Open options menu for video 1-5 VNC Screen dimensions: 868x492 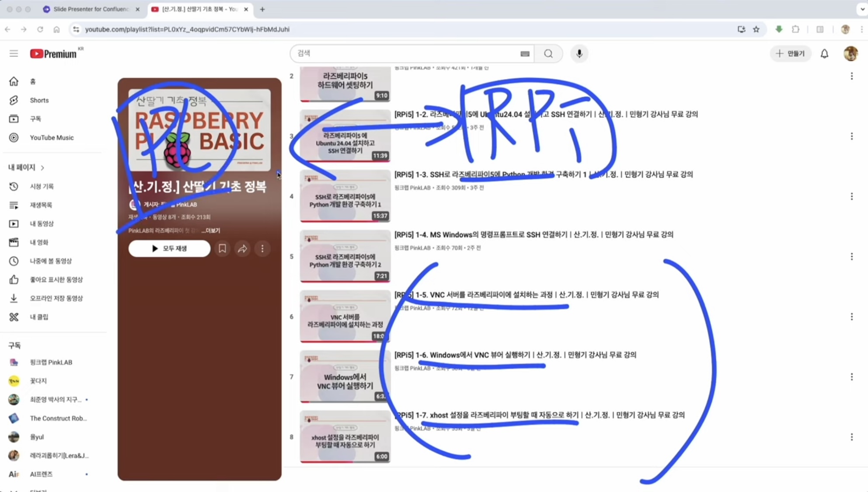point(851,317)
